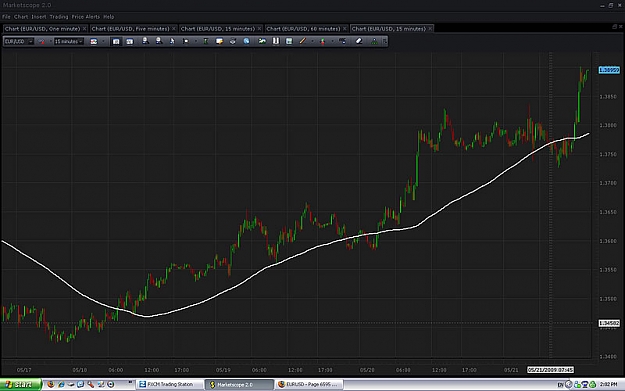
Task: Click the current price label 1.38959
Action: point(609,70)
